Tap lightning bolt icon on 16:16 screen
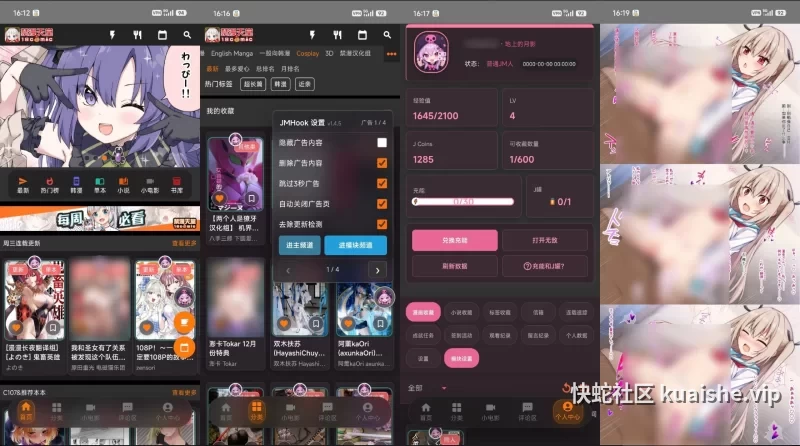 pyautogui.click(x=312, y=35)
